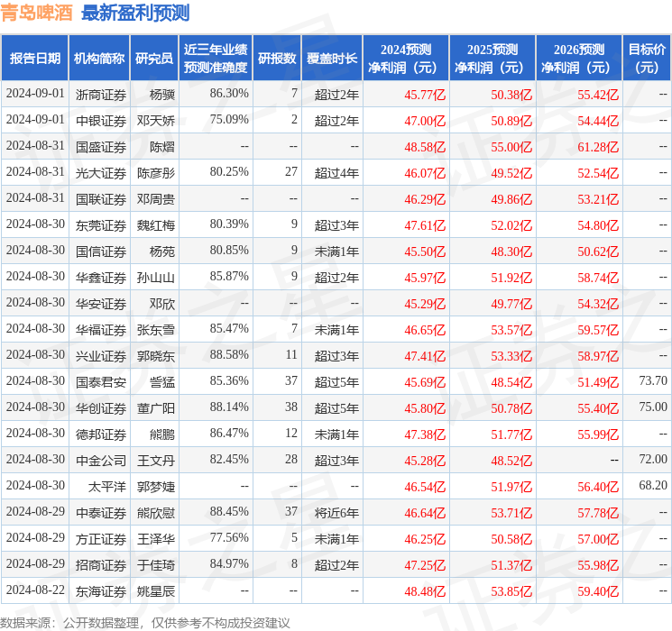Click the 61.28亿 2026 profit forecast
Image resolution: width=672 pixels, height=631 pixels.
click(598, 147)
